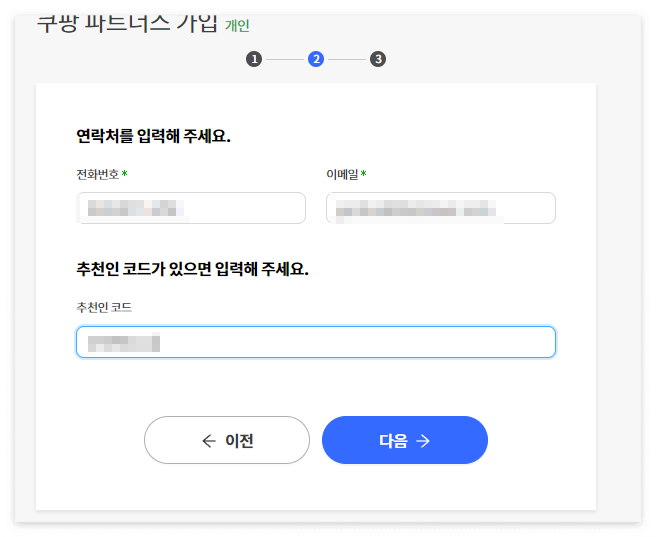This screenshot has height=537, width=656.
Task: Click the 추천인 코드가 있으면 입력해 주세요 heading
Action: click(192, 269)
